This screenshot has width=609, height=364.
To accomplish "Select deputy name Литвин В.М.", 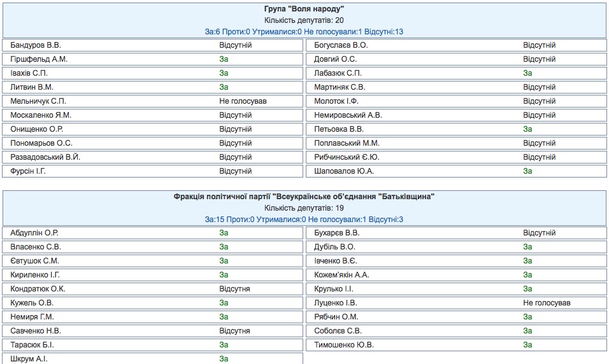I will coord(32,87).
